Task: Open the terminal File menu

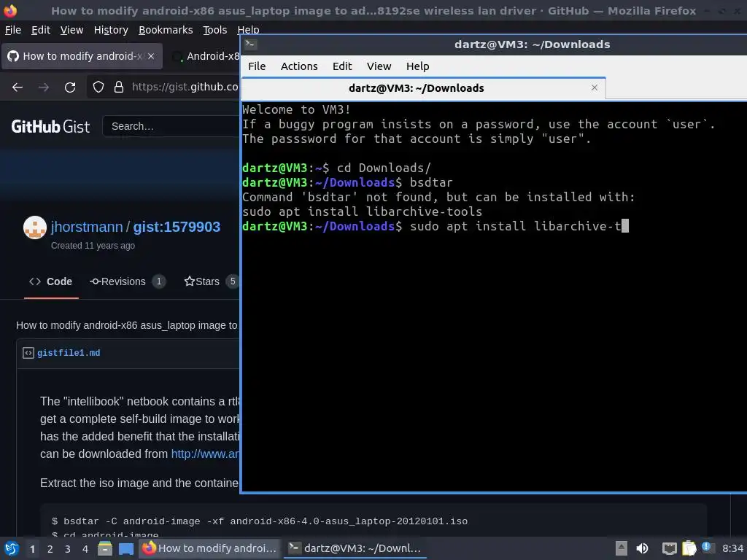Action: pyautogui.click(x=257, y=66)
